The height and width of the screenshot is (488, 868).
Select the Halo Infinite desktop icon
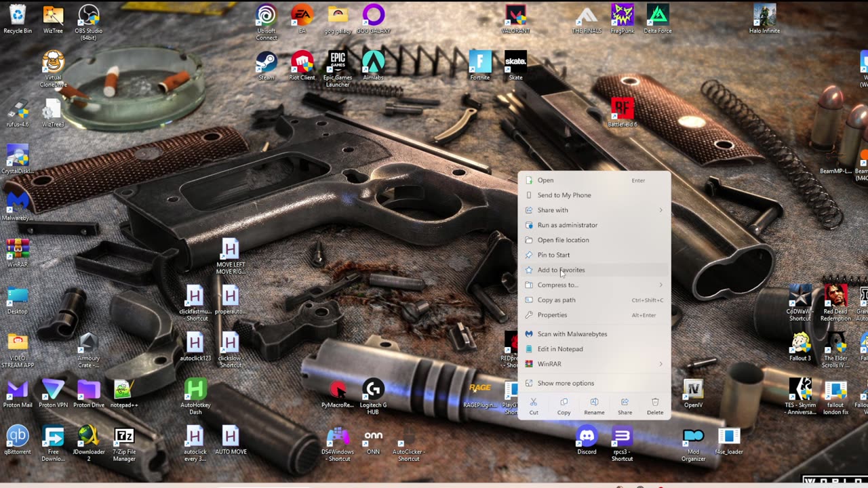[764, 19]
